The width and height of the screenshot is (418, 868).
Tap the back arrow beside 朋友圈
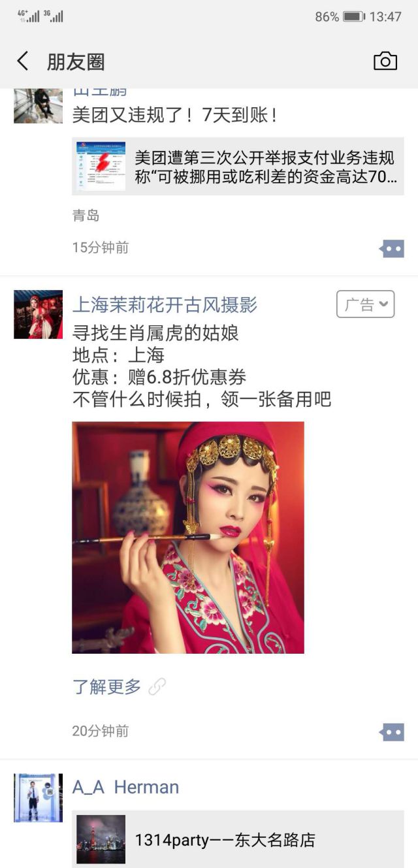tap(23, 61)
